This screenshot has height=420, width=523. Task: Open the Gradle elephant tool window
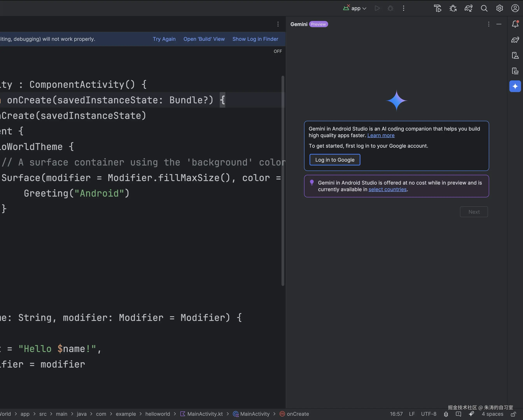515,39
